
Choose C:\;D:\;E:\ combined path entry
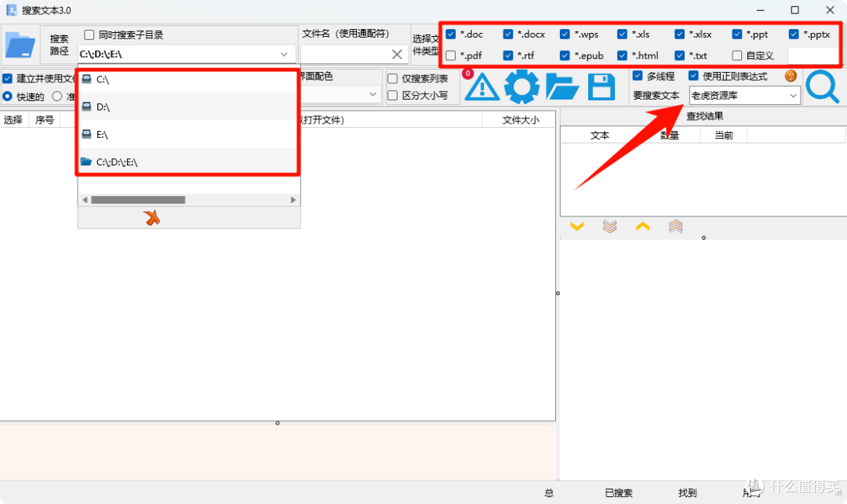click(187, 162)
